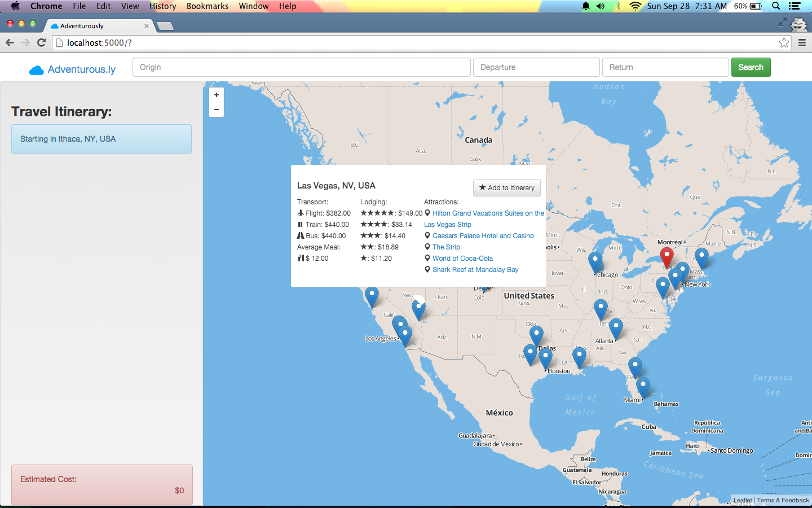The width and height of the screenshot is (812, 508).
Task: Click the Adventurous.ly cloud logo icon
Action: [37, 70]
